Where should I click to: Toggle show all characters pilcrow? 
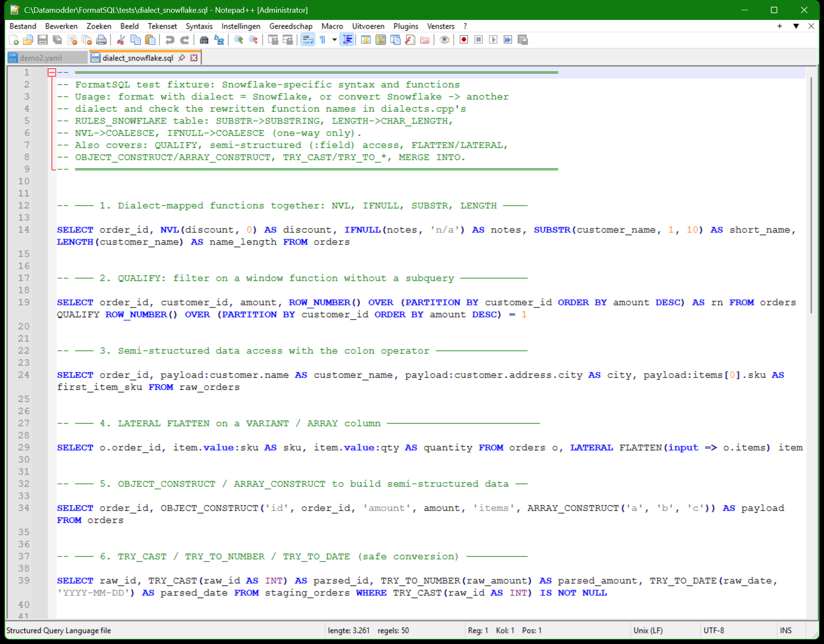[323, 40]
